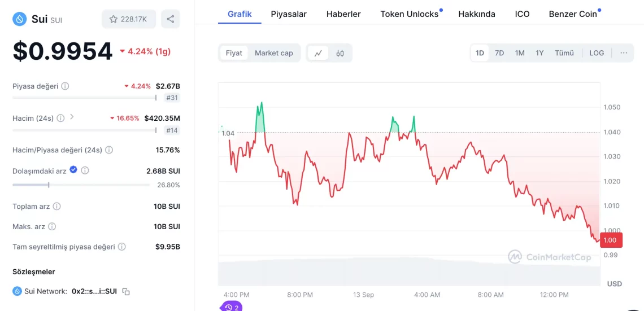Open the share icon button
The height and width of the screenshot is (311, 644).
(x=171, y=19)
